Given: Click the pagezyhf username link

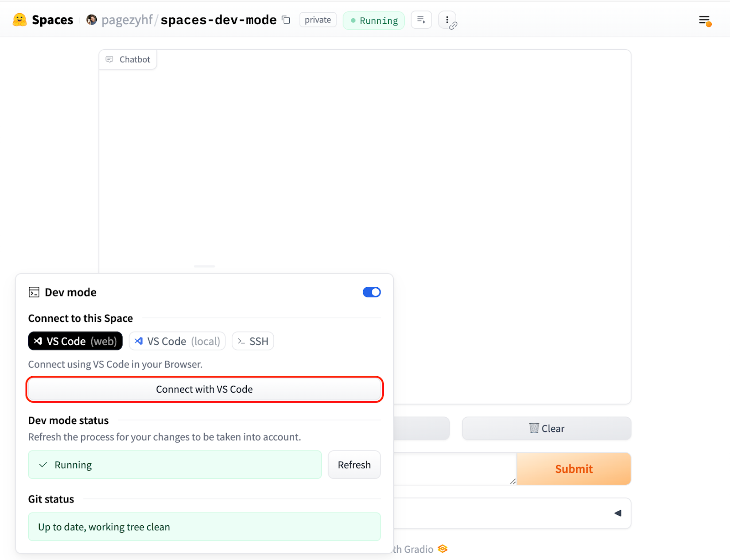Looking at the screenshot, I should [x=127, y=20].
